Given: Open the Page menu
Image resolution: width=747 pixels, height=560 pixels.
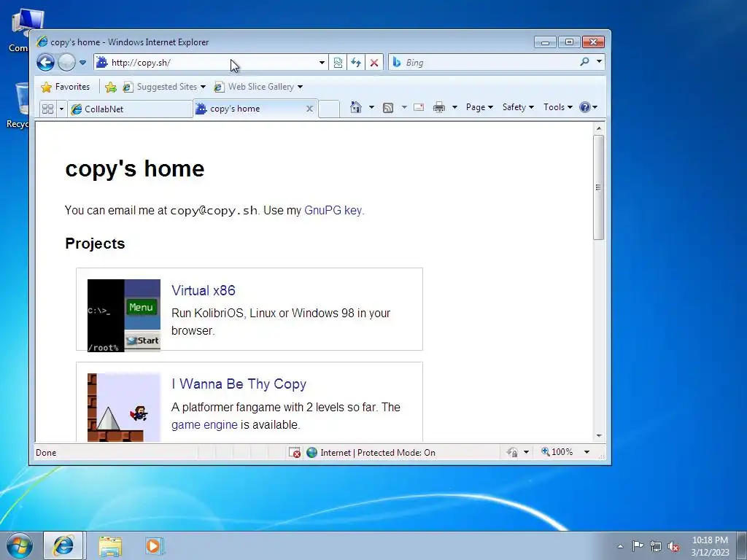Looking at the screenshot, I should [x=479, y=107].
